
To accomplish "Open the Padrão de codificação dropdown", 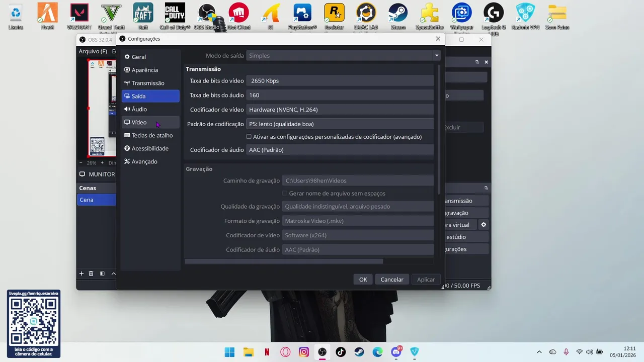I will (x=340, y=124).
